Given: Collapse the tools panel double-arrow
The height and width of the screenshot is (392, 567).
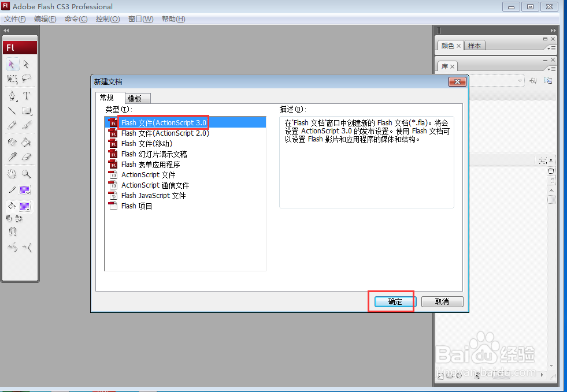Looking at the screenshot, I should click(6, 31).
